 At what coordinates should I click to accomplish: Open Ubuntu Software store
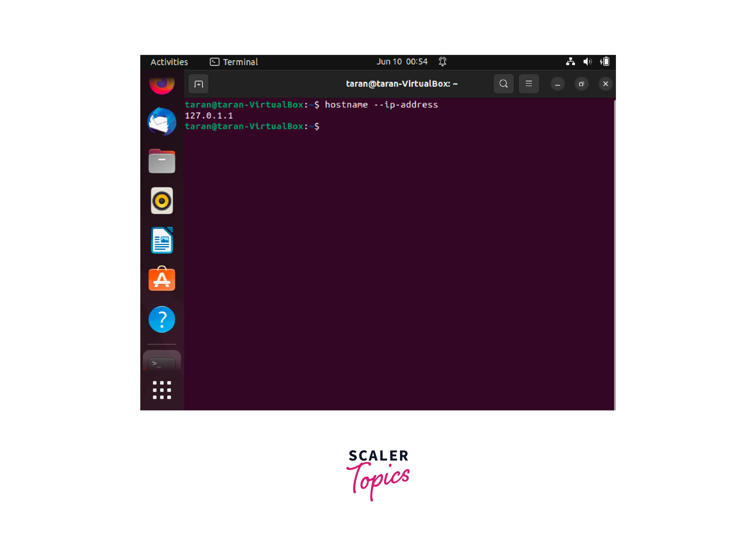tap(162, 279)
